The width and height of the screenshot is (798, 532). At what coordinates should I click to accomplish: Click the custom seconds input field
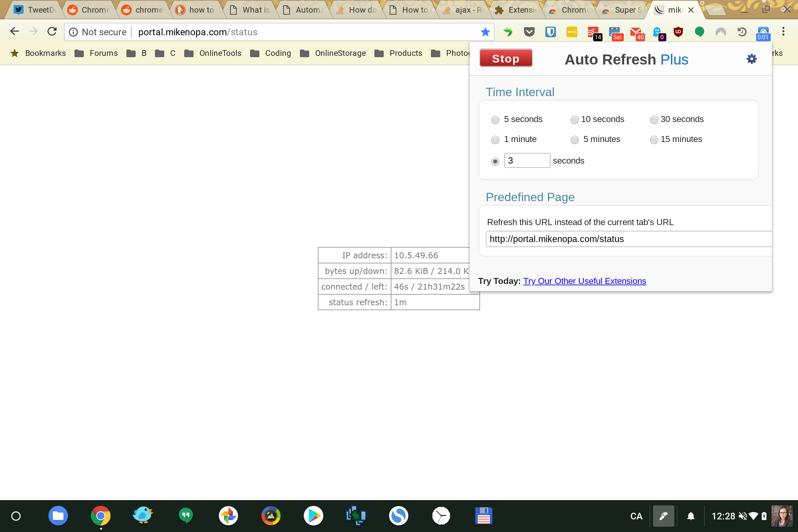click(527, 161)
